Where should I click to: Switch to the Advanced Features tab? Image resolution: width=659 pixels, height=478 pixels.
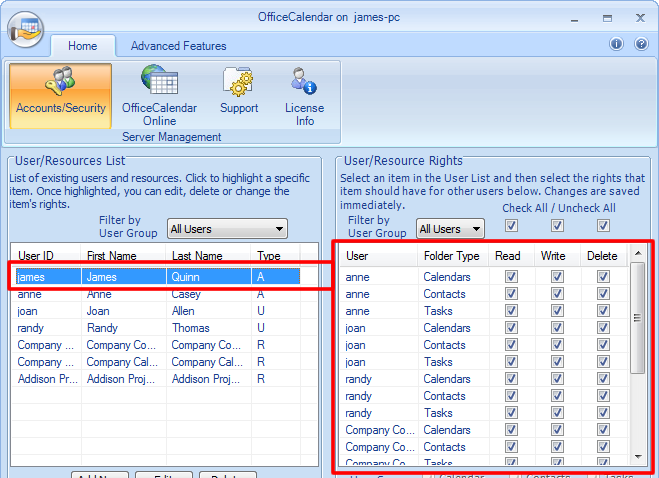click(x=178, y=46)
